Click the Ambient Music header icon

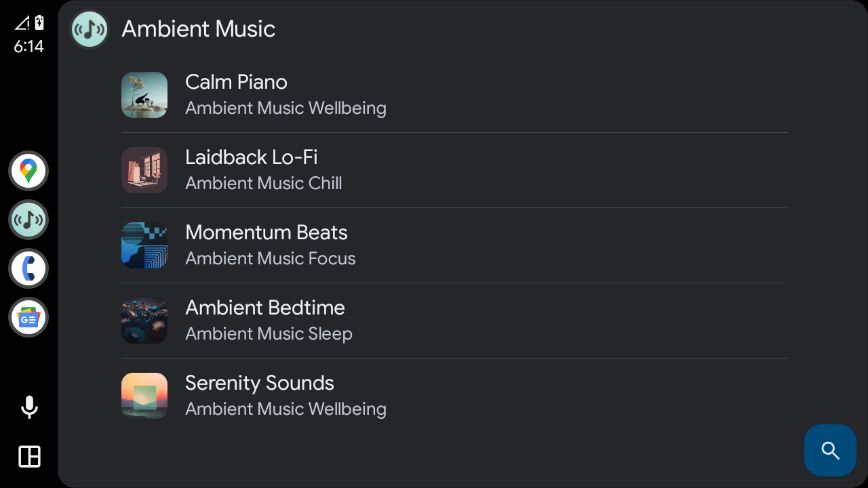tap(90, 29)
